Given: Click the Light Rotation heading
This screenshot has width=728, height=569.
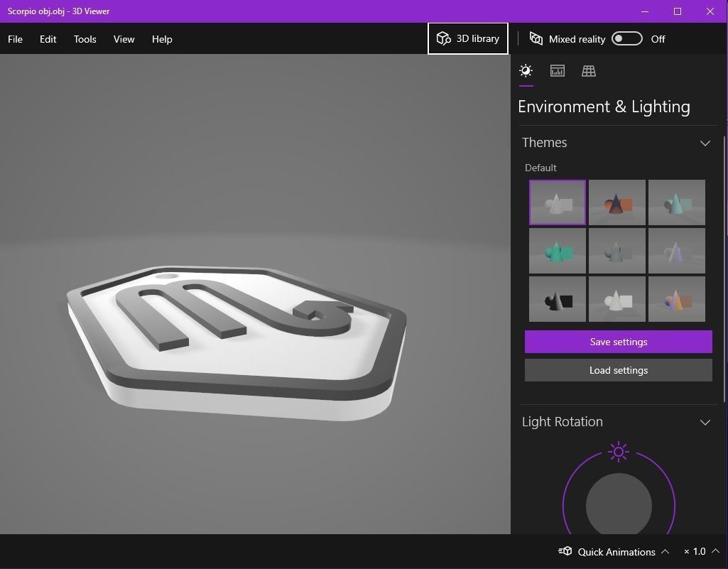Looking at the screenshot, I should [x=563, y=422].
